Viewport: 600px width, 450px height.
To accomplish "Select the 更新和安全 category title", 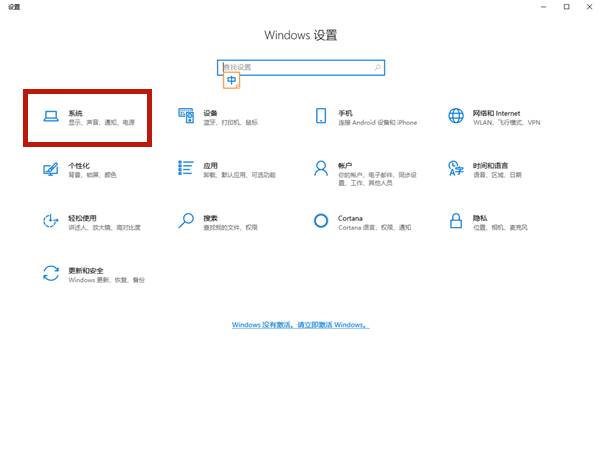I will click(86, 270).
